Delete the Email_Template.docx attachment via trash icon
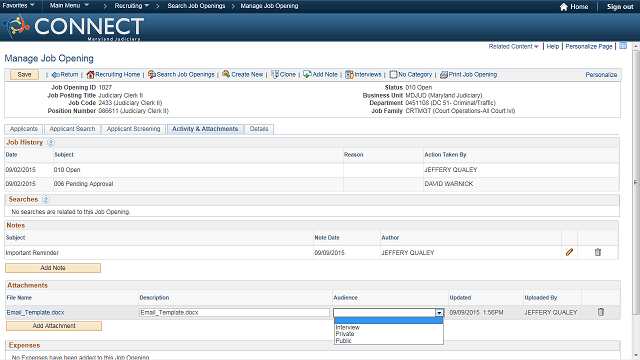 pos(600,312)
